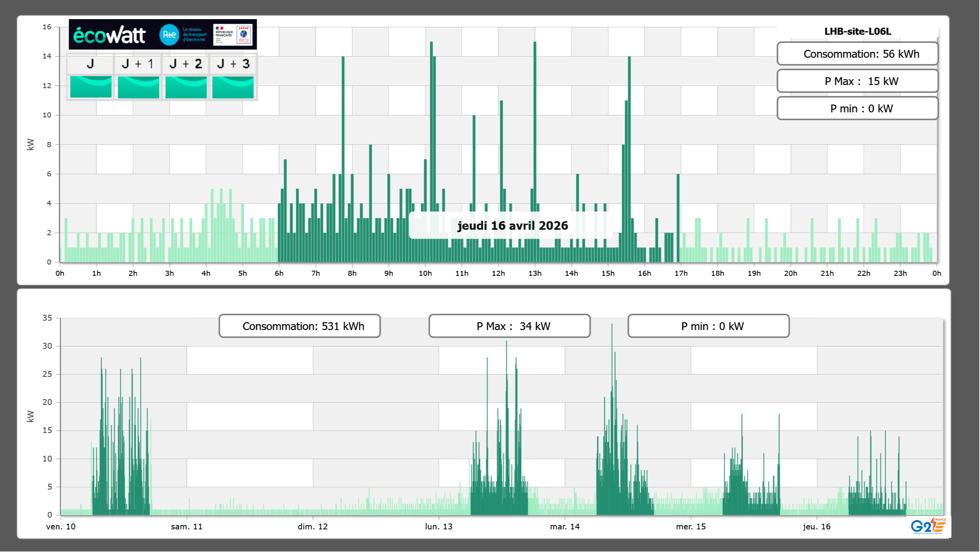The width and height of the screenshot is (980, 552).
Task: Select the J day tab
Action: (x=90, y=64)
